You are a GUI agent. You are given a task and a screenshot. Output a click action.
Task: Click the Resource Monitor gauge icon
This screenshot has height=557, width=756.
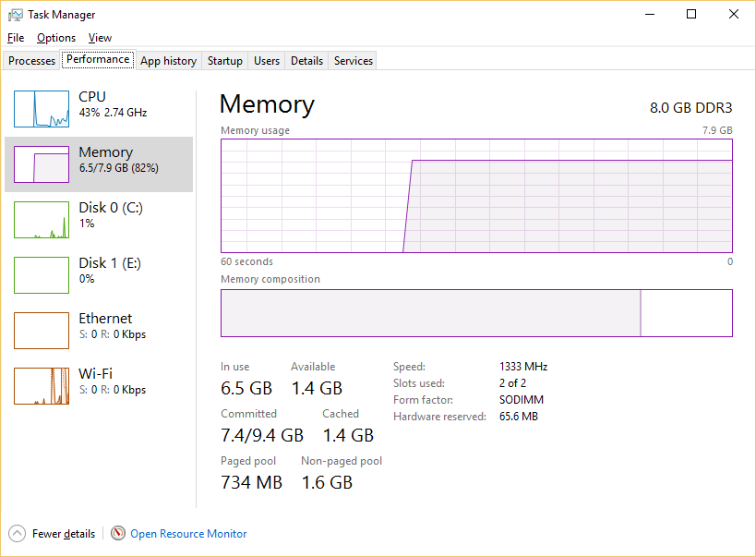tap(118, 533)
